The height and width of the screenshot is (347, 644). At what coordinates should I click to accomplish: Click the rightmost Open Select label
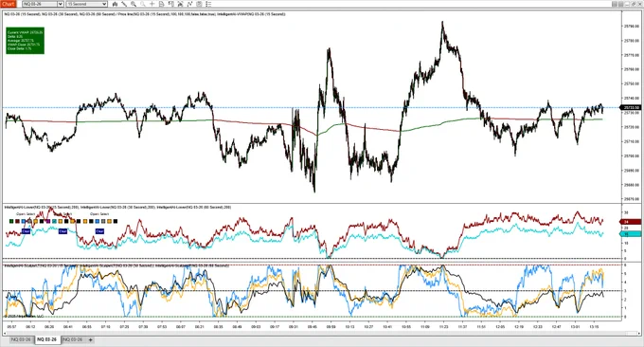pyautogui.click(x=99, y=214)
